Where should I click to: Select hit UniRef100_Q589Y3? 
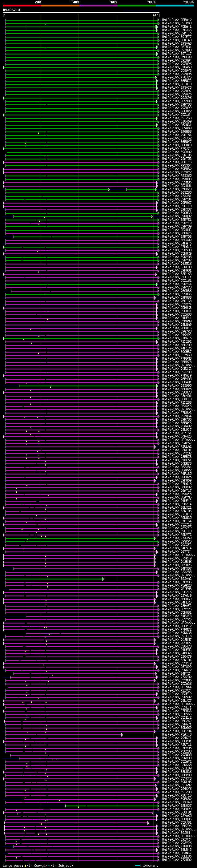tap(177, 71)
